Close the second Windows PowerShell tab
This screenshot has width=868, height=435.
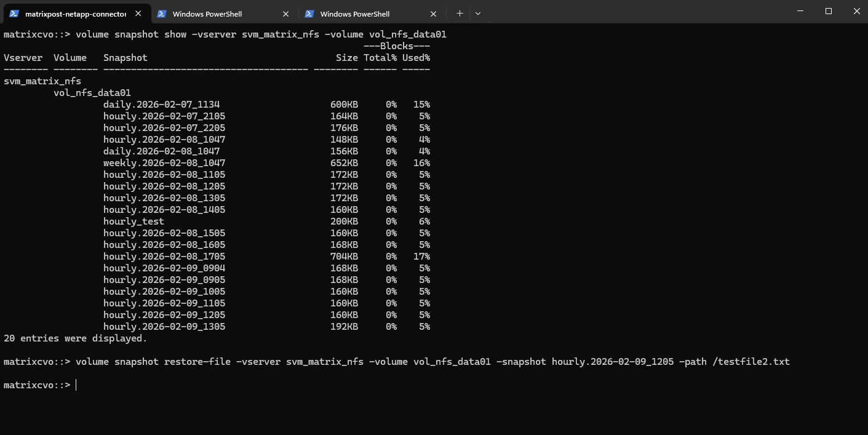click(x=285, y=14)
